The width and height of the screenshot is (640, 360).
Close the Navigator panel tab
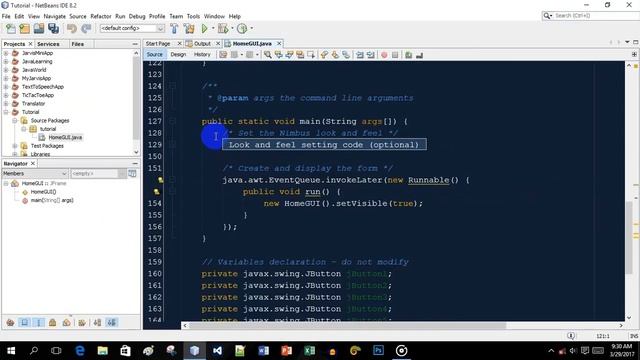coord(33,164)
